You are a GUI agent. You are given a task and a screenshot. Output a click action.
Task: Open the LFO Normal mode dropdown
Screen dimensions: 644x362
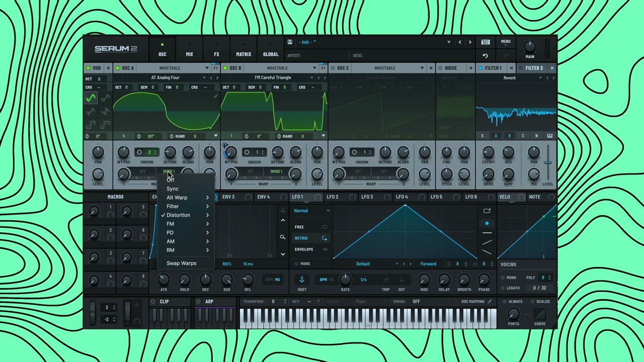click(x=312, y=211)
